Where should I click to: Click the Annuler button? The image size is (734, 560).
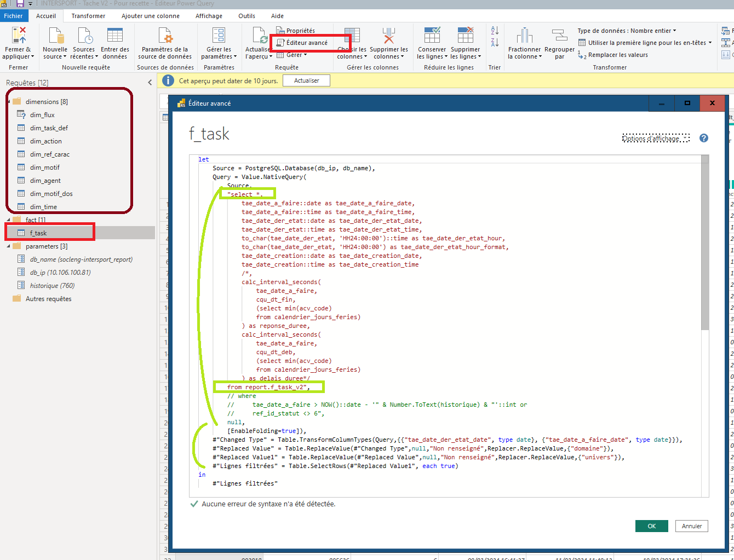pyautogui.click(x=691, y=526)
